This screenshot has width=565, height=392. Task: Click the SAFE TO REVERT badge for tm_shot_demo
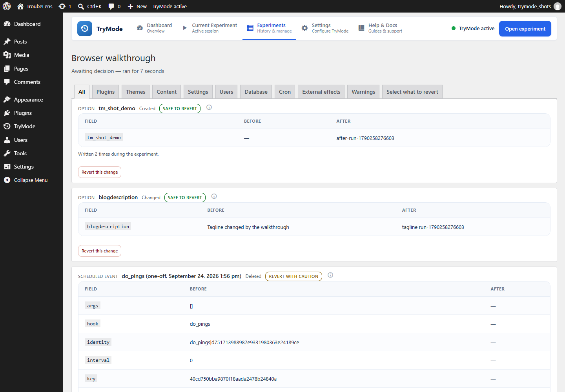pyautogui.click(x=180, y=109)
